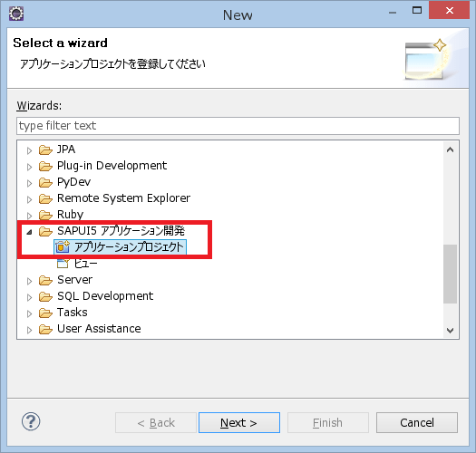The height and width of the screenshot is (453, 476).
Task: Click the PyDev folder icon
Action: coord(45,182)
